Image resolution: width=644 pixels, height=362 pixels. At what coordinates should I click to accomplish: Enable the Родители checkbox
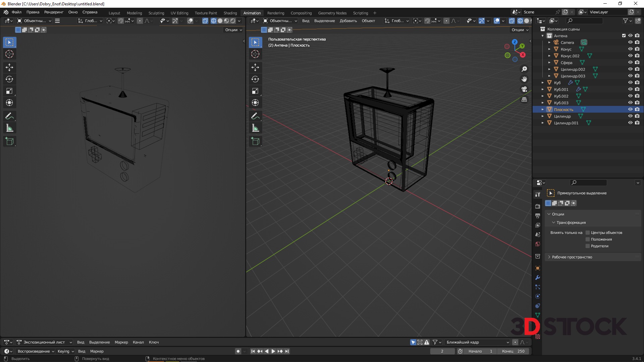pos(588,246)
